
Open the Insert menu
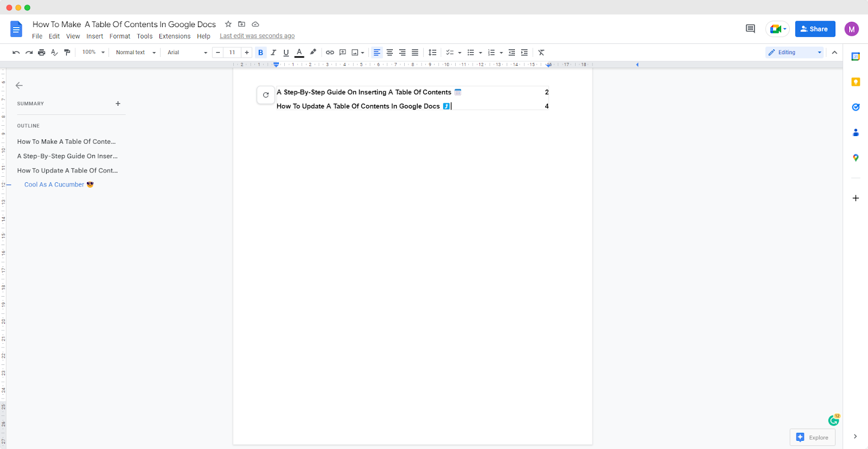95,36
